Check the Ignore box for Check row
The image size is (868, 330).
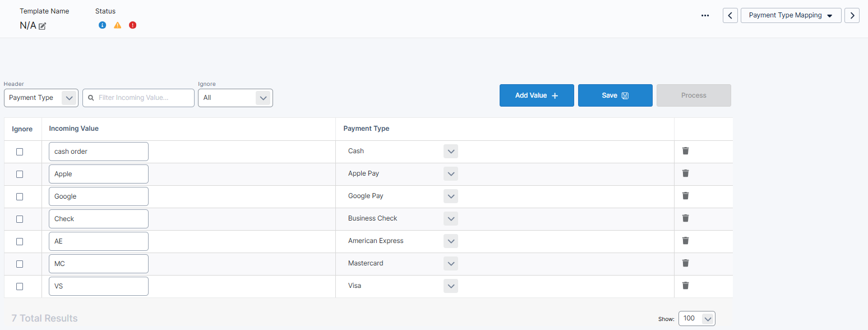20,219
